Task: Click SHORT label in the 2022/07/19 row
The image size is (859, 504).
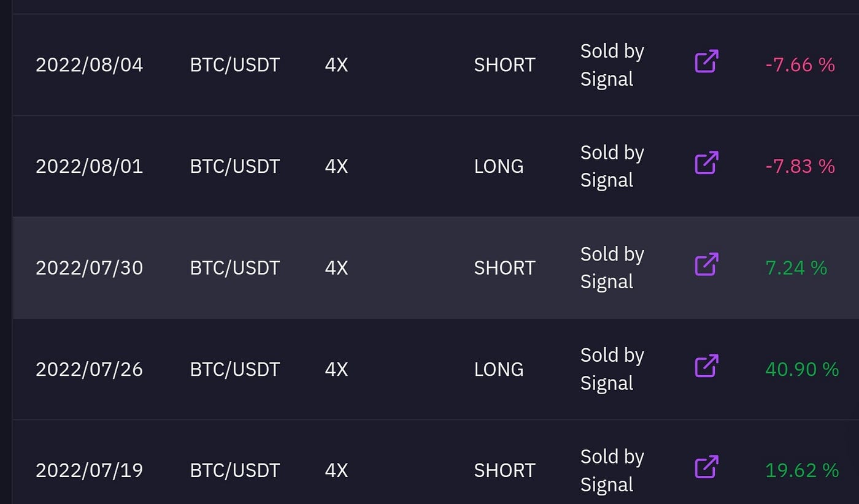Action: click(x=505, y=470)
